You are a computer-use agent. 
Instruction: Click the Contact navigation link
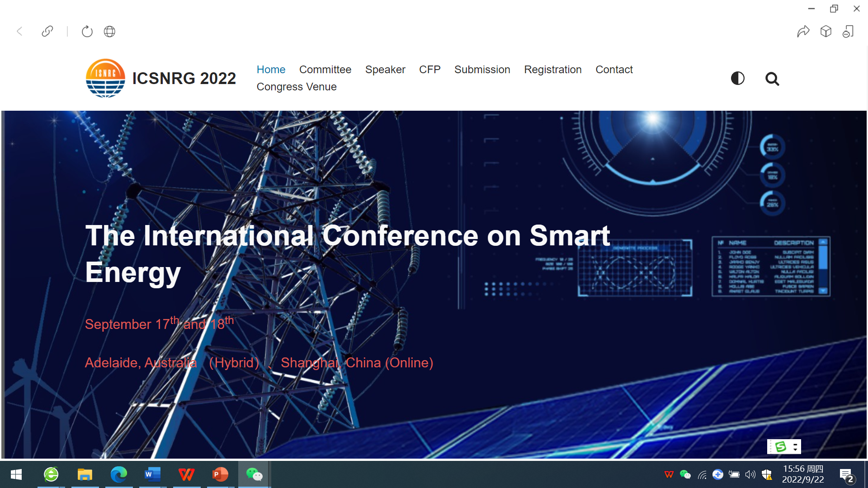click(614, 70)
